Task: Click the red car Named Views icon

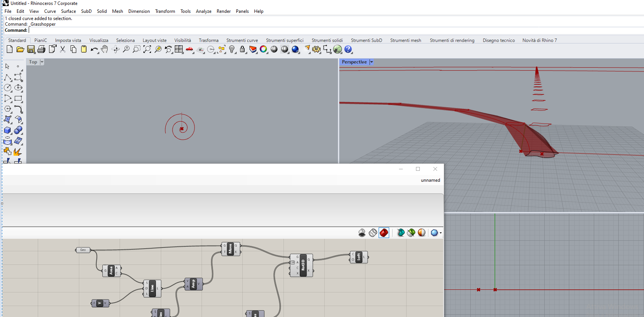Action: pyautogui.click(x=190, y=49)
